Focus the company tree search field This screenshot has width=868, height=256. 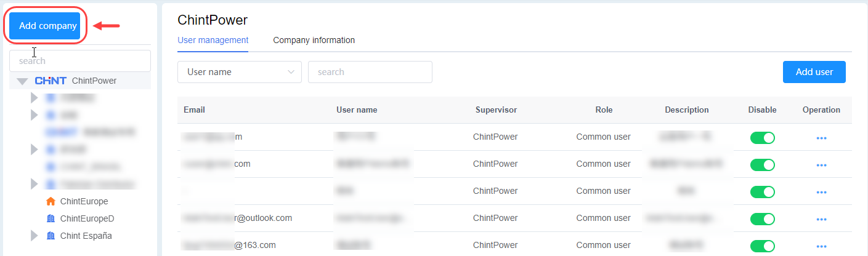pos(80,61)
